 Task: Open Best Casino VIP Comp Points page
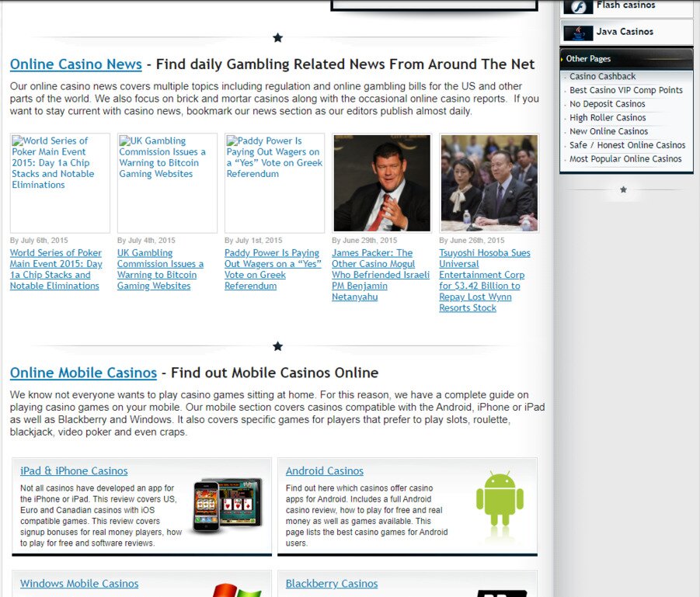coord(626,90)
